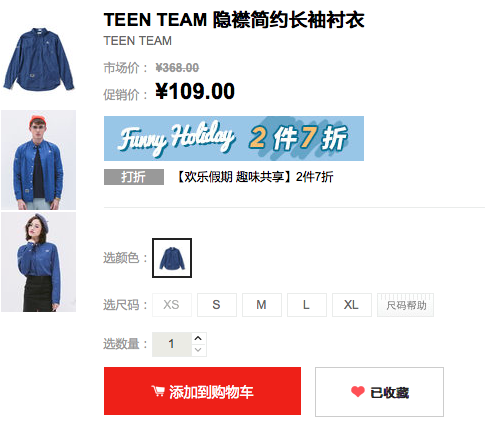Click the 打折 discount tag
This screenshot has height=433, width=485.
(x=134, y=177)
